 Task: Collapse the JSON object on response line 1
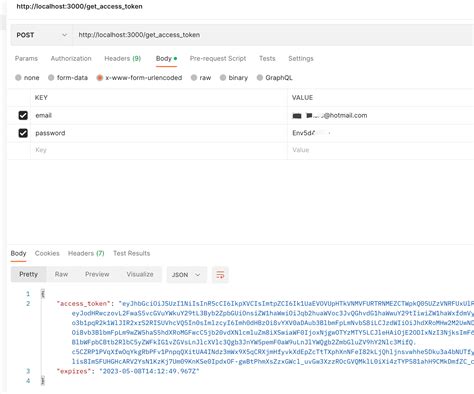[43, 294]
